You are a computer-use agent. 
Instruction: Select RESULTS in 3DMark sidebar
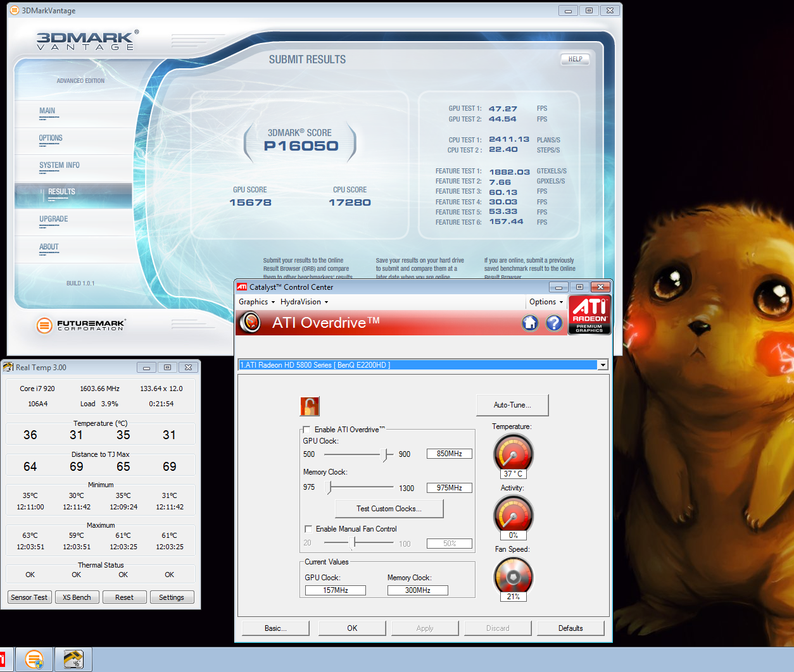pos(73,195)
